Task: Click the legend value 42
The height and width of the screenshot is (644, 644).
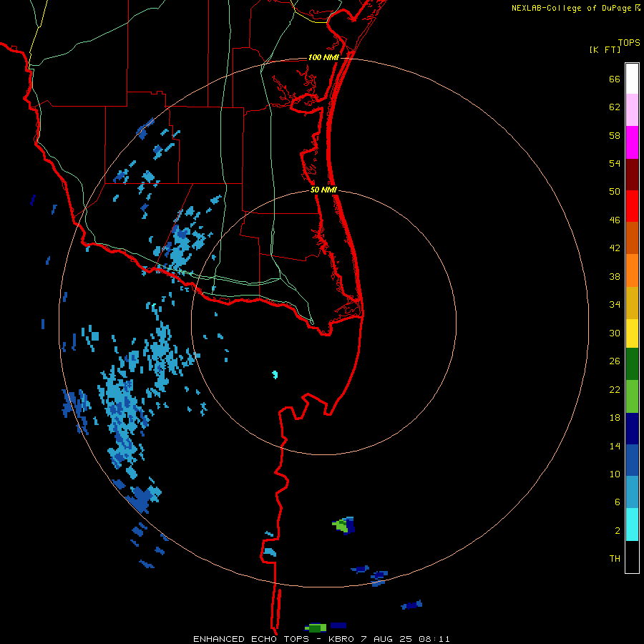Action: pyautogui.click(x=615, y=248)
